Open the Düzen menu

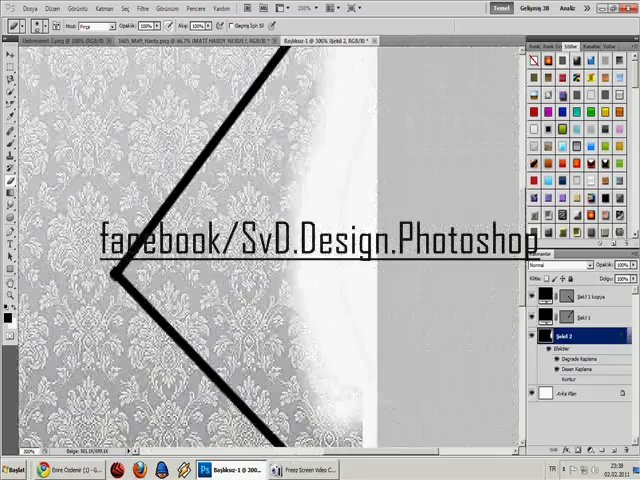pos(52,8)
